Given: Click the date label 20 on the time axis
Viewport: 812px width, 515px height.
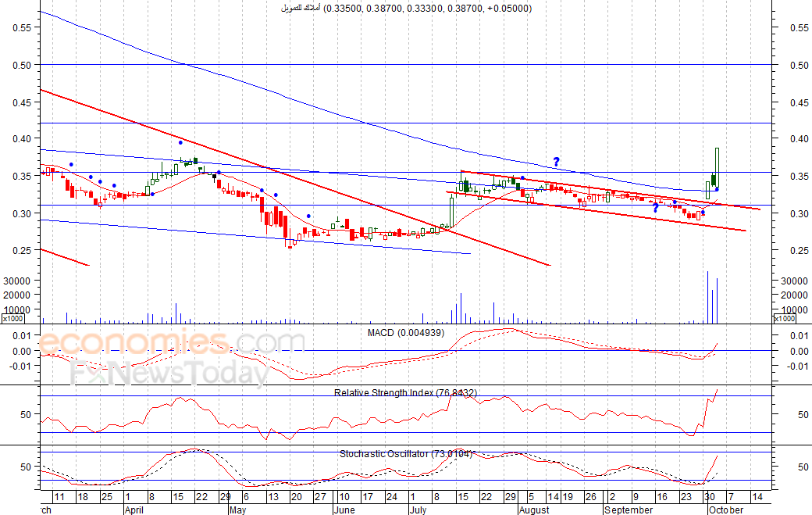Looking at the screenshot, I should 296,497.
